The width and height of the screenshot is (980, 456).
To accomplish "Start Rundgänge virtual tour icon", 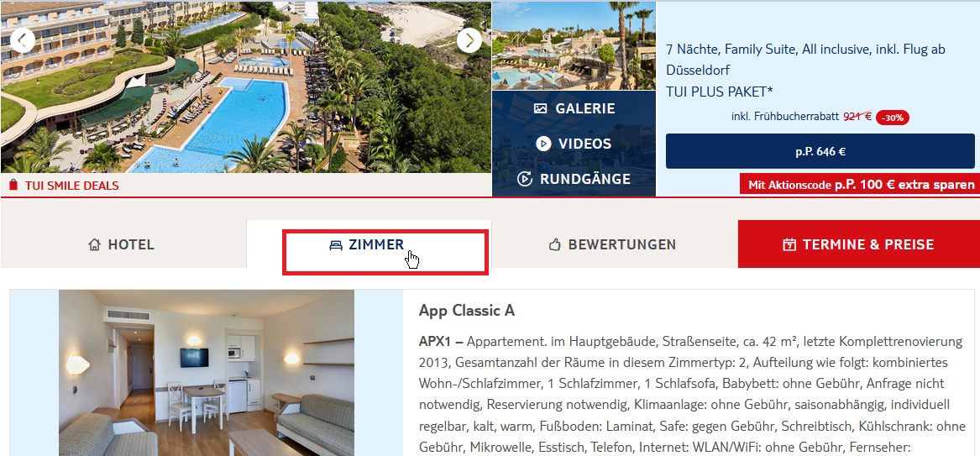I will 525,179.
